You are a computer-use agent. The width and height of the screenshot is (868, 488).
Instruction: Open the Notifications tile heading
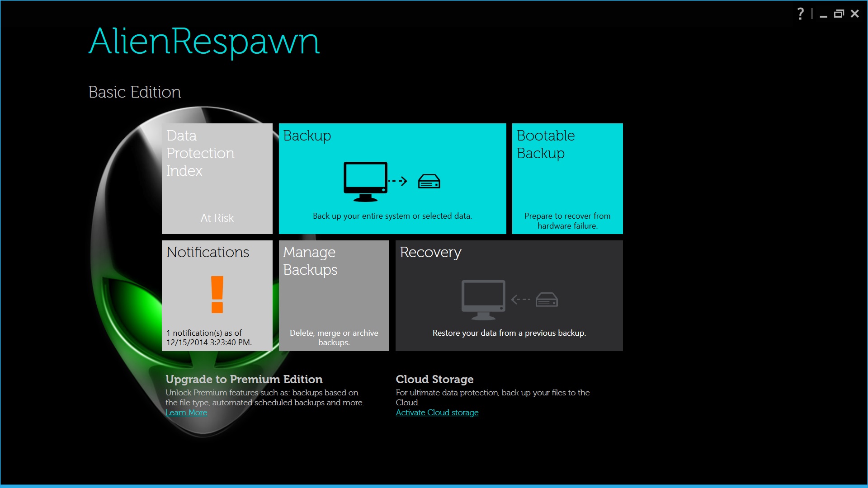click(x=208, y=252)
